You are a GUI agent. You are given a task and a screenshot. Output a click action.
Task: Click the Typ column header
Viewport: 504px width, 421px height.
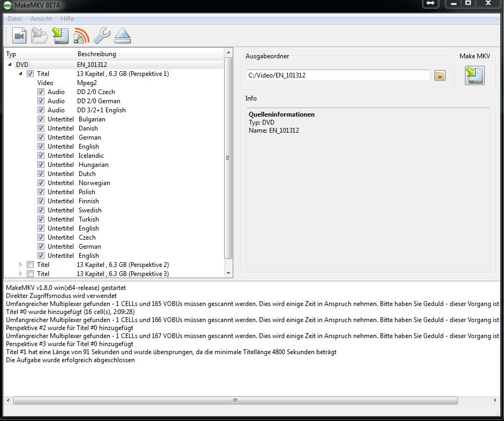click(40, 54)
